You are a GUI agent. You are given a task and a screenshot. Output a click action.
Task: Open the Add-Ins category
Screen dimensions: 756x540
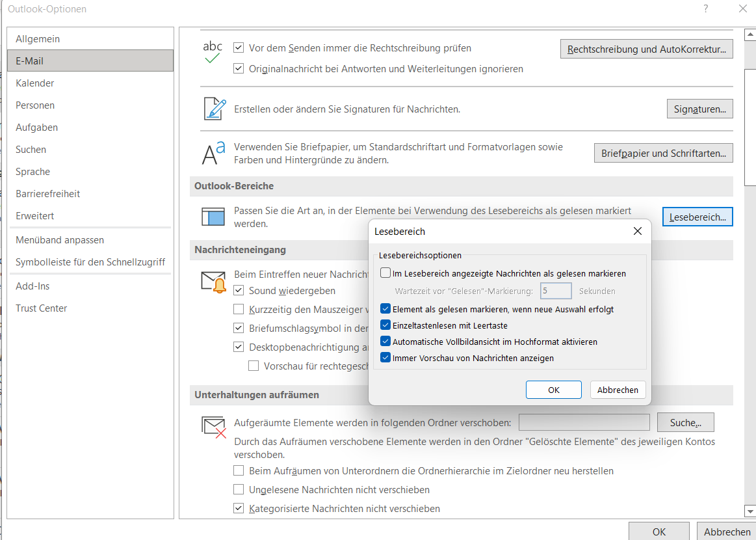90,286
